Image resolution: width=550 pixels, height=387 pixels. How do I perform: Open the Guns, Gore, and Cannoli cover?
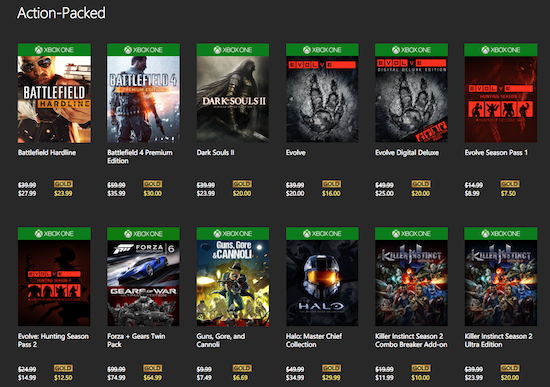233,283
